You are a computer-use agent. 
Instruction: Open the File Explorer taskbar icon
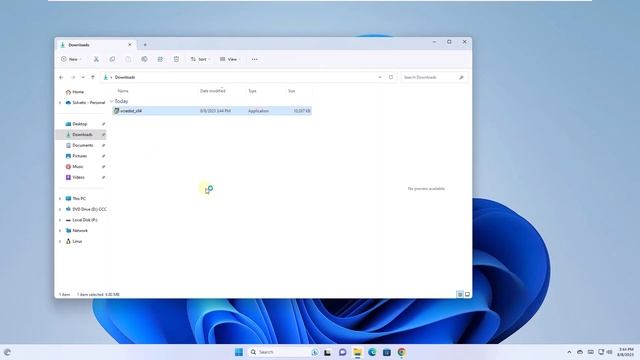[357, 352]
